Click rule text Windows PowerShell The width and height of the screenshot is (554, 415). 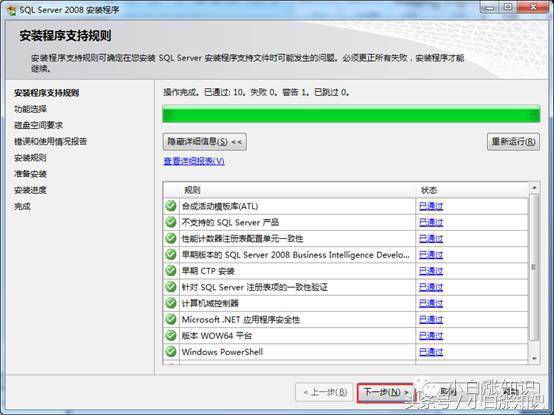tap(222, 352)
